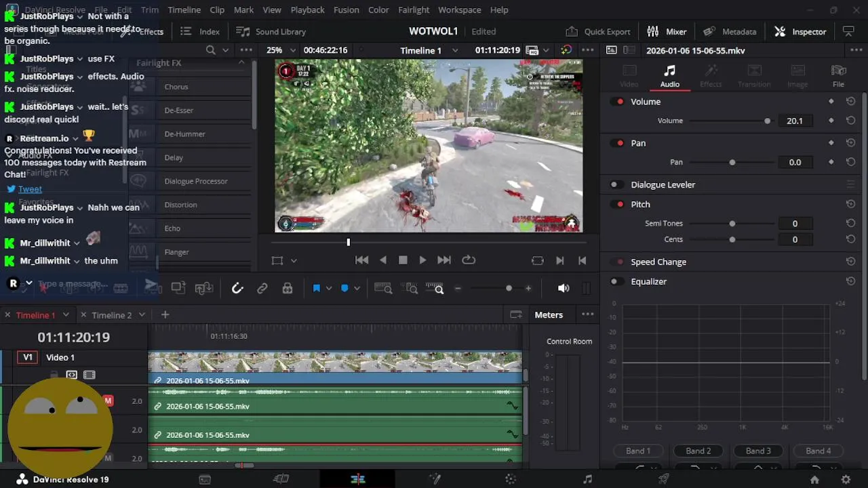Toggle the Speed Change switch
Viewport: 868px width, 488px height.
click(x=617, y=262)
